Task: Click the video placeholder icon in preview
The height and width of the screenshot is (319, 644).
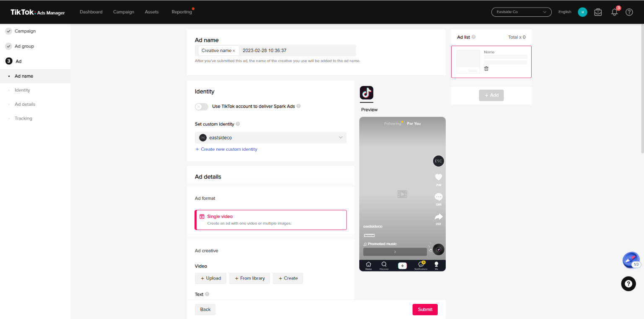Action: tap(402, 194)
